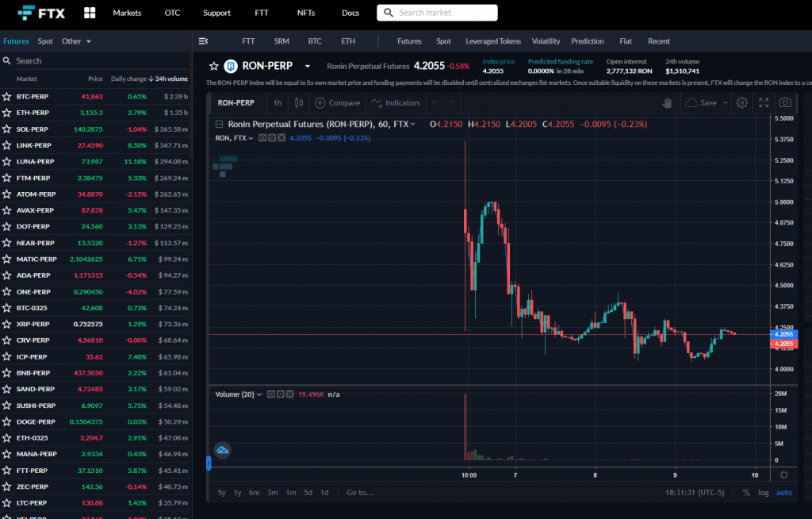Toggle percent scale on price axis
Image resolution: width=812 pixels, height=519 pixels.
coord(746,493)
